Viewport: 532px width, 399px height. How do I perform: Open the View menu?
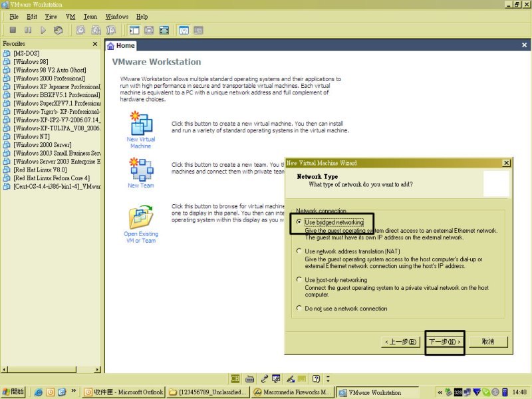click(51, 17)
